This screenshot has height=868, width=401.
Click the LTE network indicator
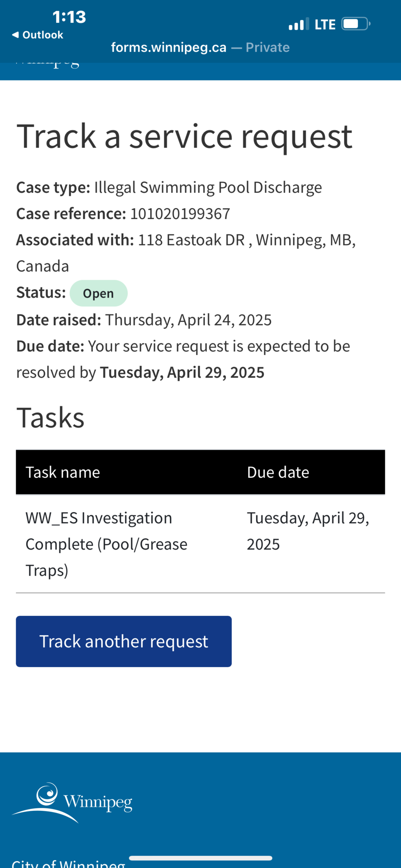point(325,25)
